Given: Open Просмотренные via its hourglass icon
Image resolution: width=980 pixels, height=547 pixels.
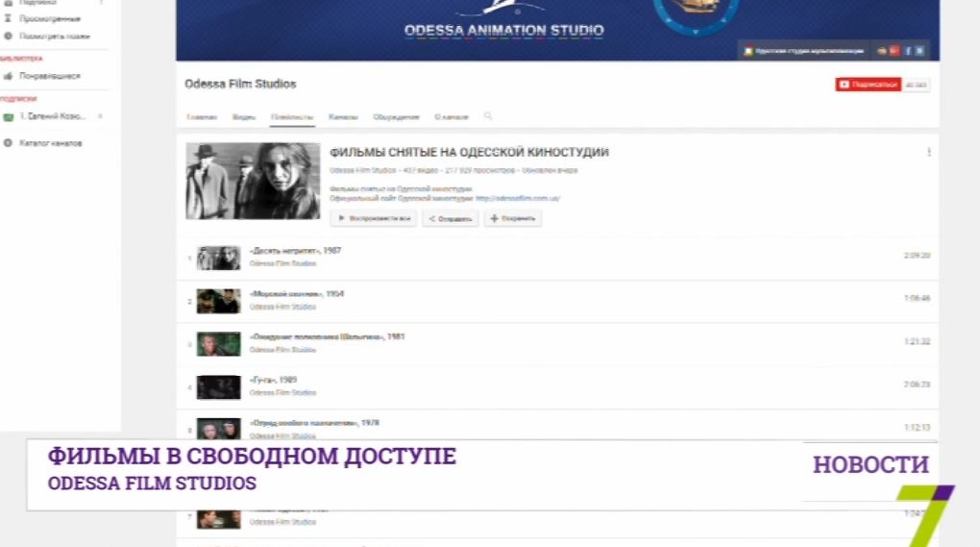Looking at the screenshot, I should (x=8, y=19).
